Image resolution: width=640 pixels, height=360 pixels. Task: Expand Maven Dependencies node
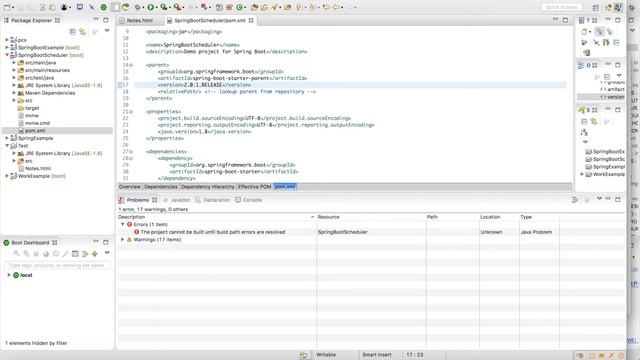14,93
